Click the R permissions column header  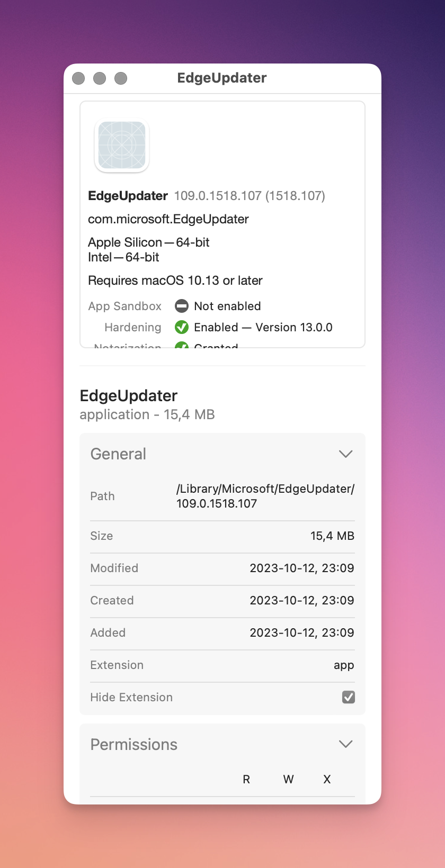246,779
